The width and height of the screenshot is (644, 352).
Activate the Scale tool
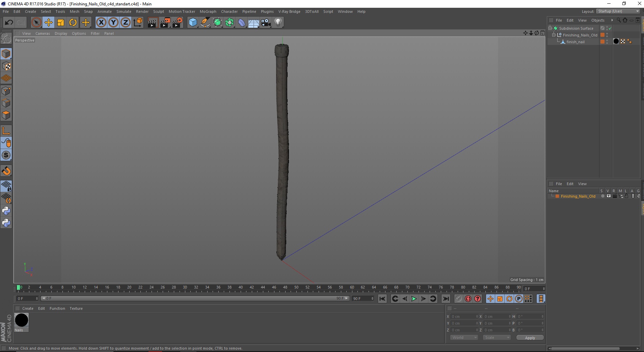[61, 23]
